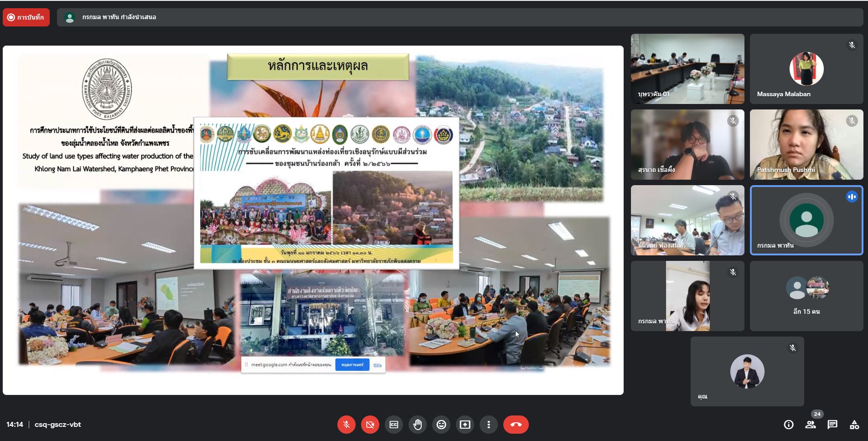This screenshot has height=441, width=868.
Task: Click the speaking indicator on active speaker tile
Action: [852, 197]
